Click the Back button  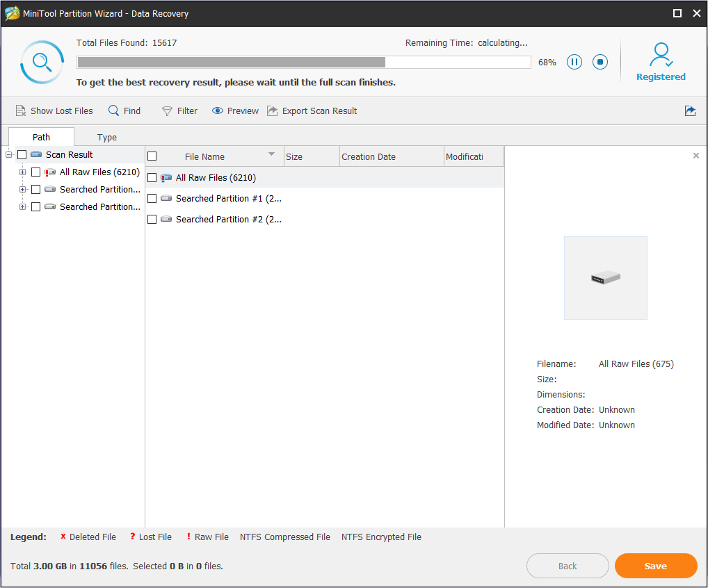568,566
